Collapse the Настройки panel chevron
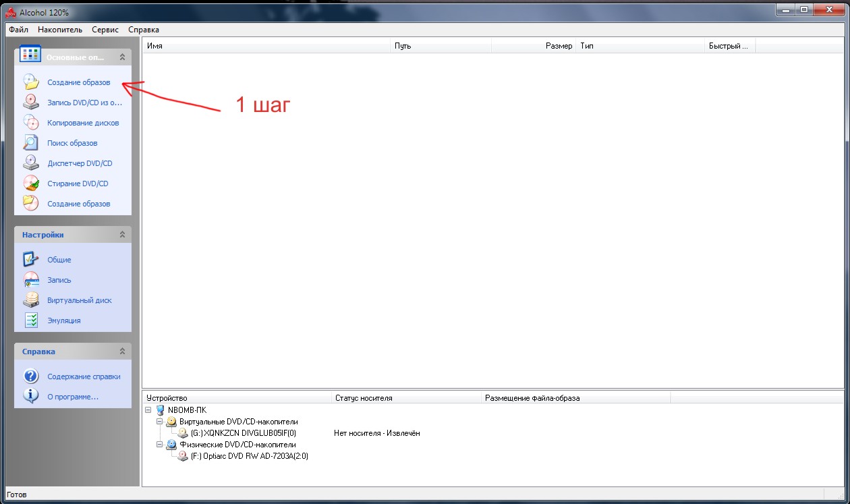This screenshot has width=850, height=504. click(122, 235)
